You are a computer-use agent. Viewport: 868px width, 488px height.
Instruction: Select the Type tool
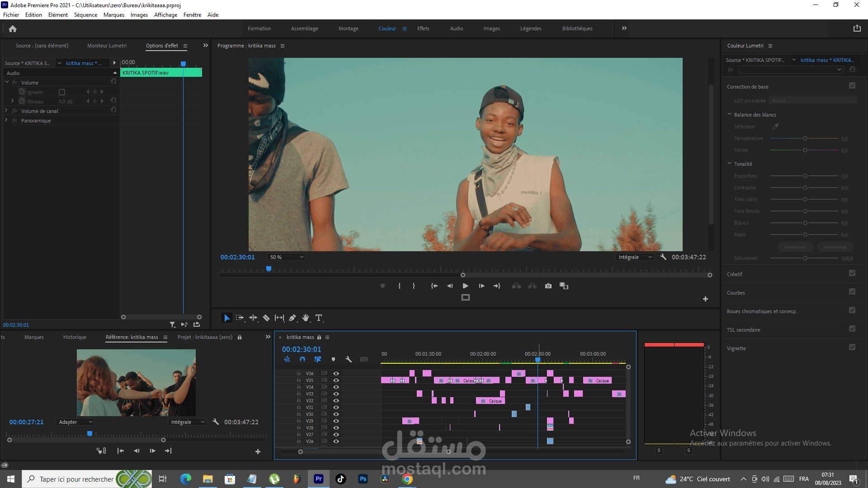coord(319,318)
